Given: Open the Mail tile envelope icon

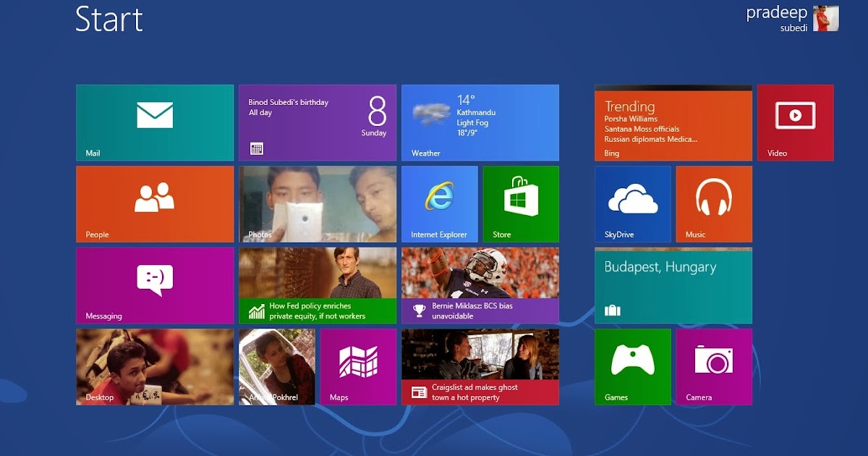Looking at the screenshot, I should [x=155, y=114].
